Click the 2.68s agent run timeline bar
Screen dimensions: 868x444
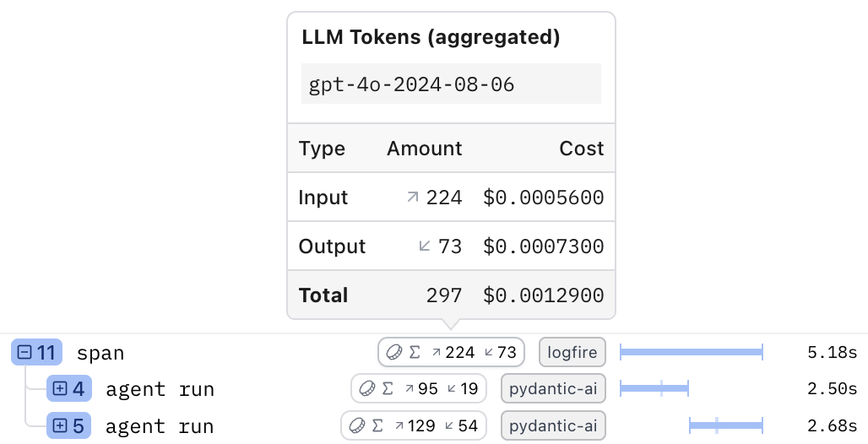coord(726,426)
